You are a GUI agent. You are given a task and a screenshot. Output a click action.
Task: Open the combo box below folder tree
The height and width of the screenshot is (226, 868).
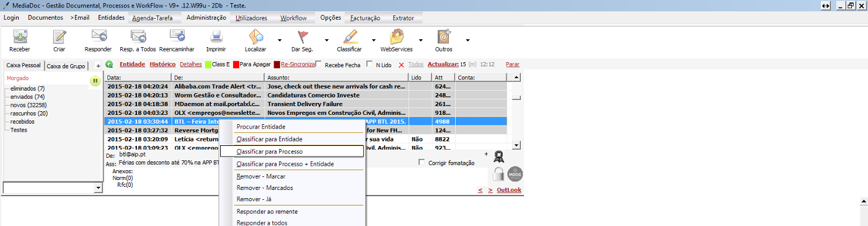[x=98, y=188]
